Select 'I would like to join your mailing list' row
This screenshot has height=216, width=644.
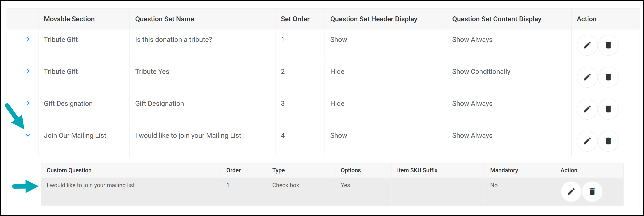(90, 185)
